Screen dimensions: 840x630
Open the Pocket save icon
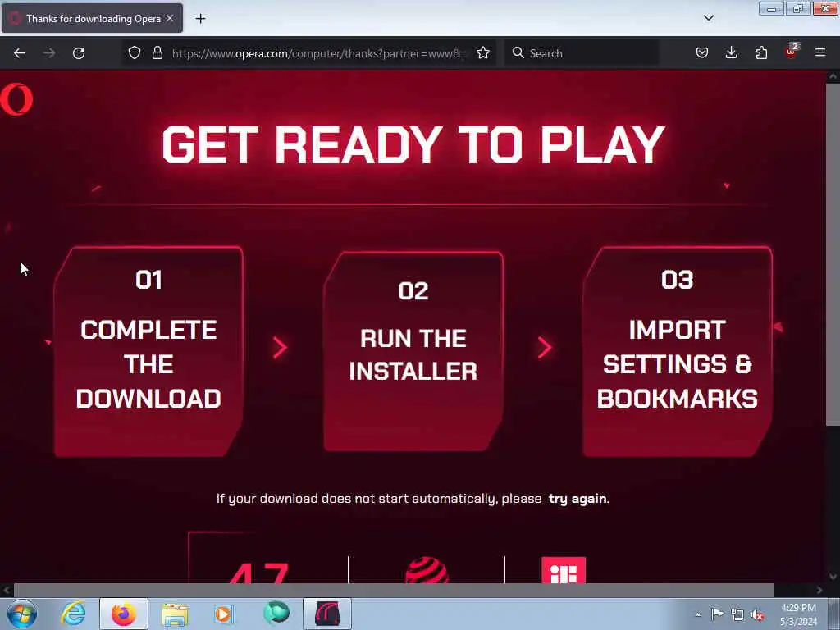pos(702,53)
